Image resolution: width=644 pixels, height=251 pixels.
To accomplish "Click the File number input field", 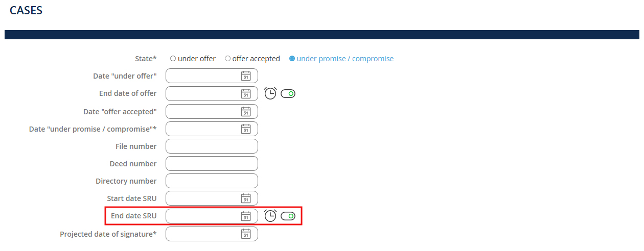I will click(x=212, y=146).
